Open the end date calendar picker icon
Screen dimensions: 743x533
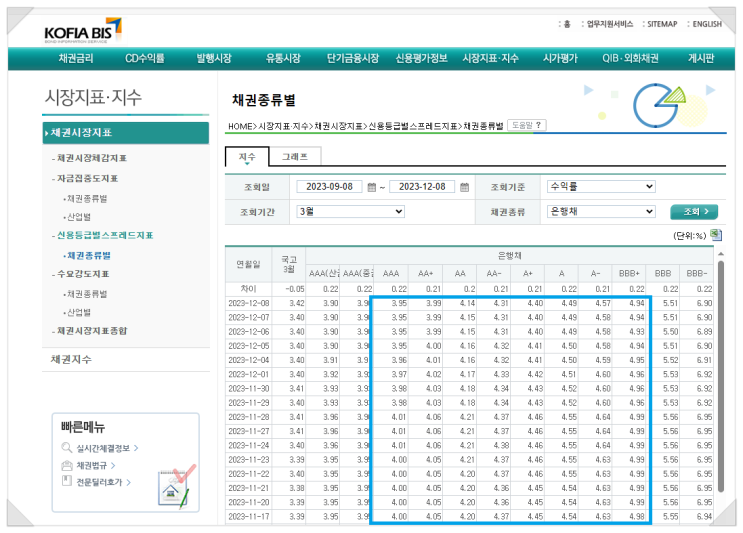point(467,187)
